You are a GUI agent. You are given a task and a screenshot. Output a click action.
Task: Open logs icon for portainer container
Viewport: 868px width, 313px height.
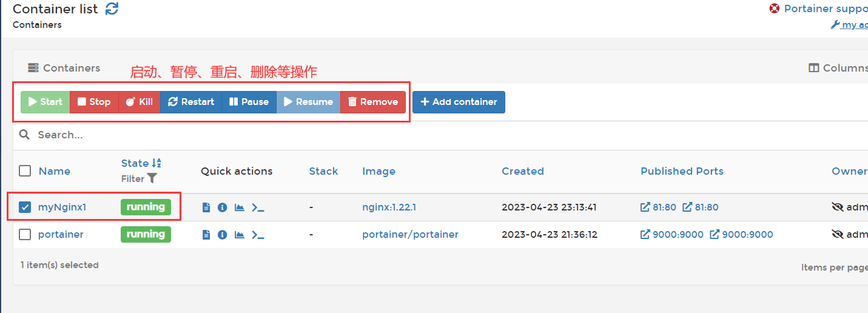(206, 235)
